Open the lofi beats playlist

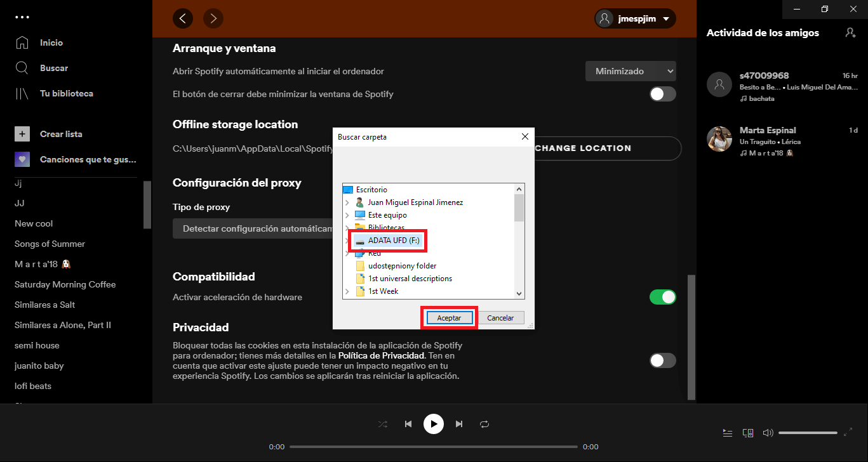point(33,386)
